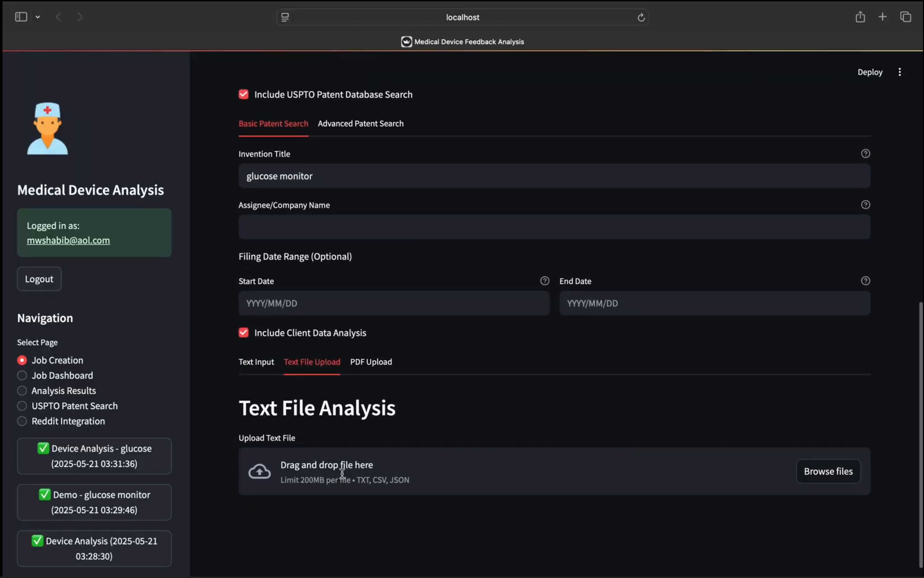Click the Logout button

coord(39,279)
